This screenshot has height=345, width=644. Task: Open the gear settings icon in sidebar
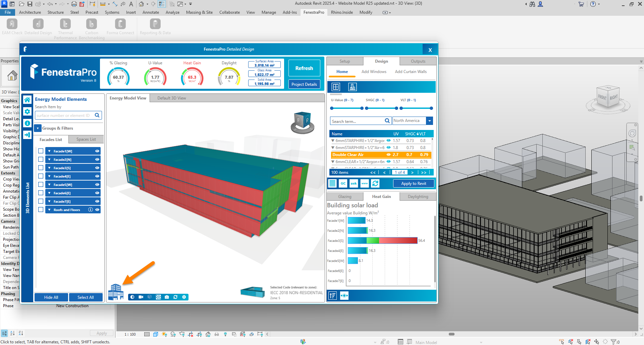click(28, 111)
